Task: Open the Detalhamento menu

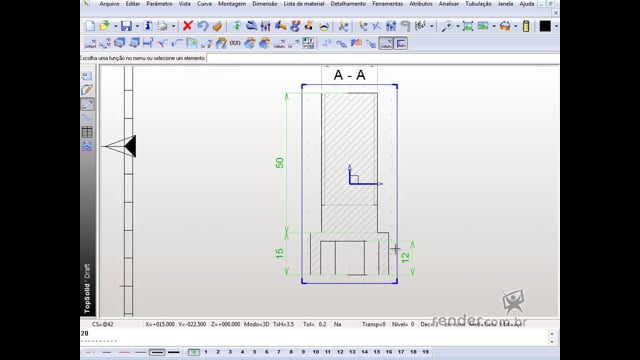Action: pos(348,4)
